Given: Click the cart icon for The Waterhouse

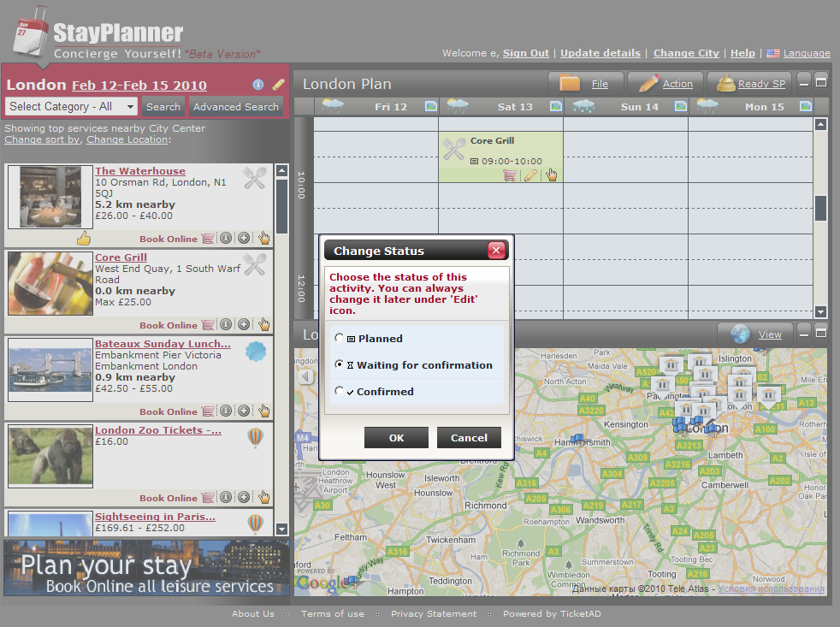Looking at the screenshot, I should tap(208, 239).
